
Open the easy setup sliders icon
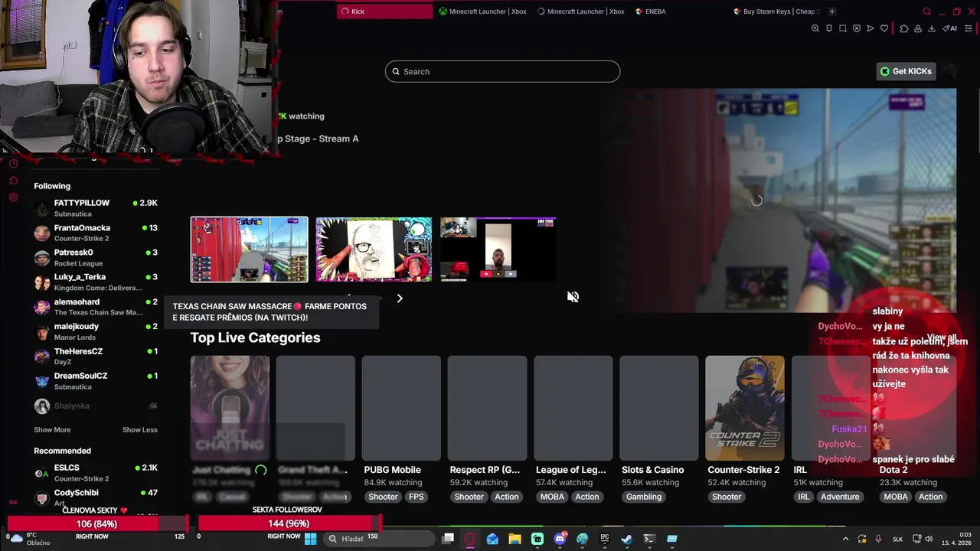(969, 28)
